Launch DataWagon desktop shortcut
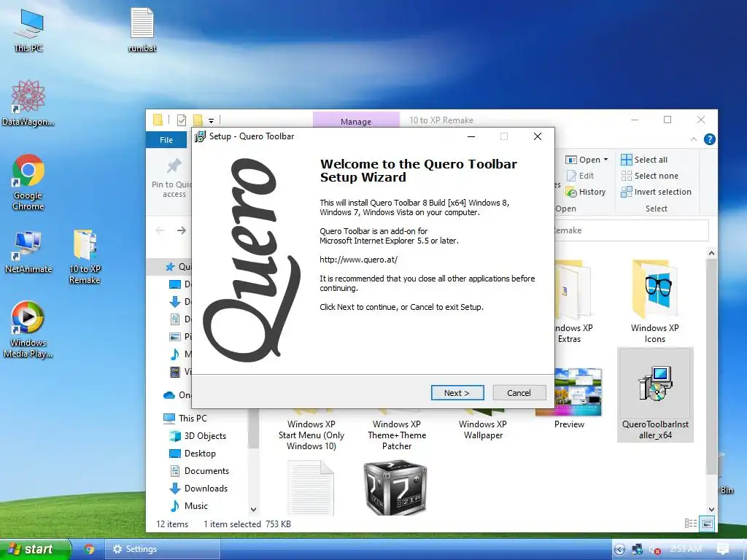The width and height of the screenshot is (747, 560). pyautogui.click(x=28, y=104)
